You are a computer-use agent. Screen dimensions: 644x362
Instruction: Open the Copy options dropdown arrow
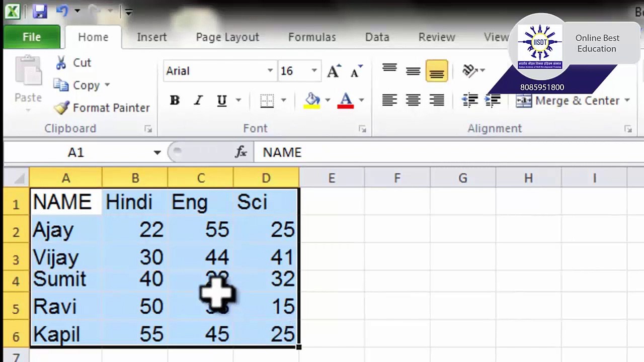coord(107,85)
